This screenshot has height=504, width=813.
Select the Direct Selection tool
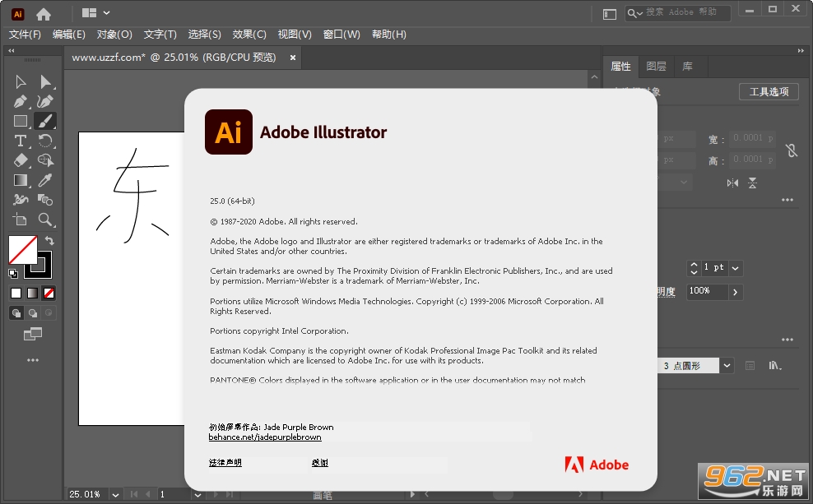coord(45,82)
